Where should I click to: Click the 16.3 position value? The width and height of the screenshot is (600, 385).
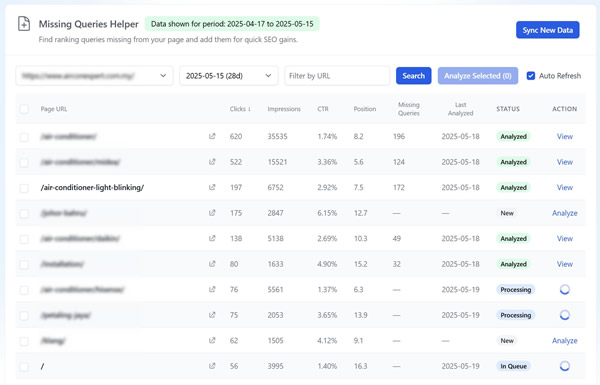click(360, 366)
